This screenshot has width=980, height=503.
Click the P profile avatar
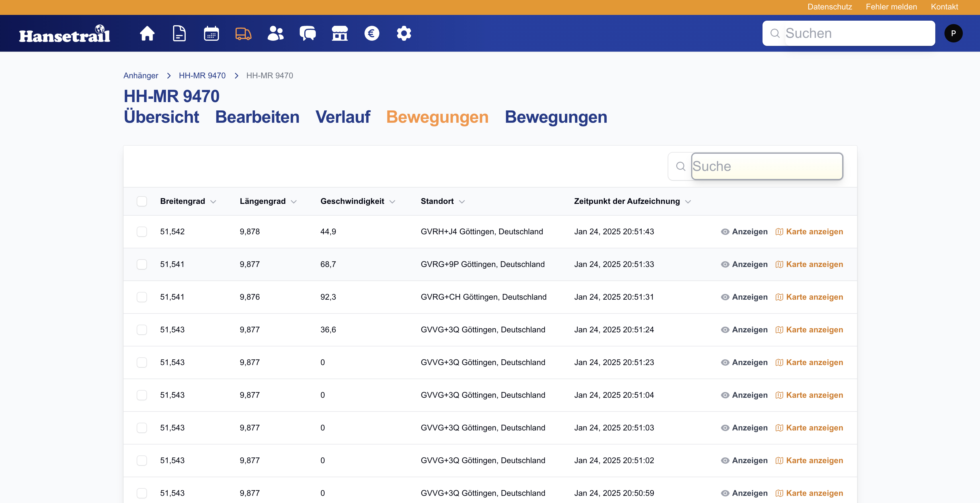pos(953,33)
